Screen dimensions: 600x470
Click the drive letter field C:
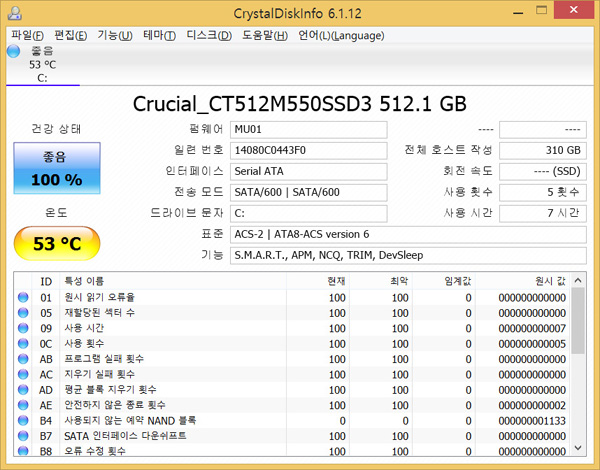point(308,213)
